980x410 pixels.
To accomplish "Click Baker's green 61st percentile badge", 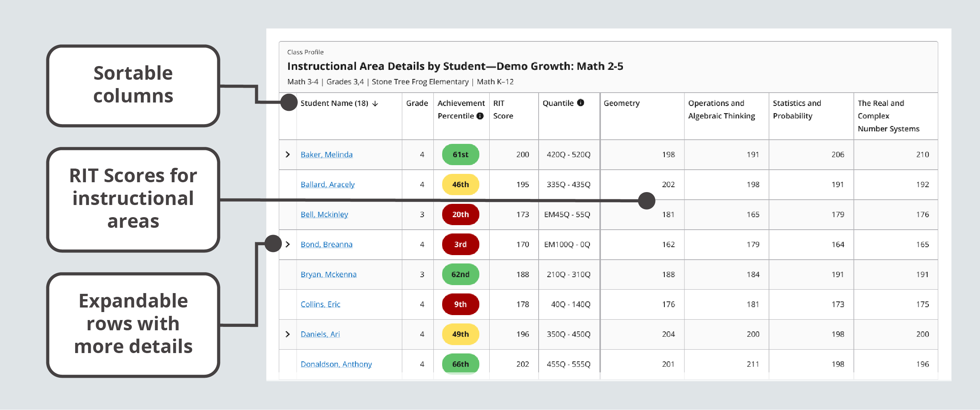I will (460, 155).
